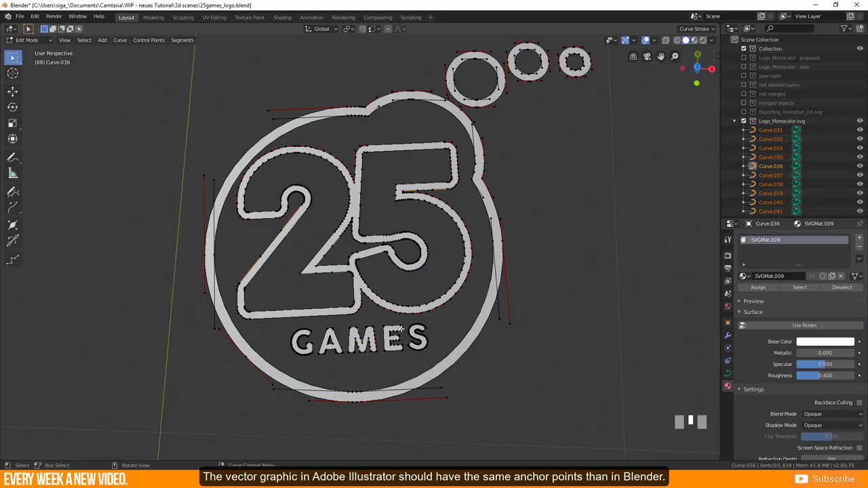Select the Radius tool
This screenshot has height=488, width=868.
(12, 225)
